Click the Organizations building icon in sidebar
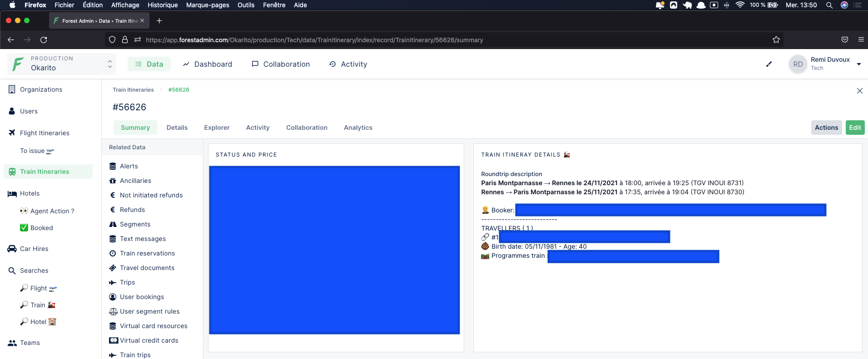Image resolution: width=868 pixels, height=359 pixels. (12, 89)
